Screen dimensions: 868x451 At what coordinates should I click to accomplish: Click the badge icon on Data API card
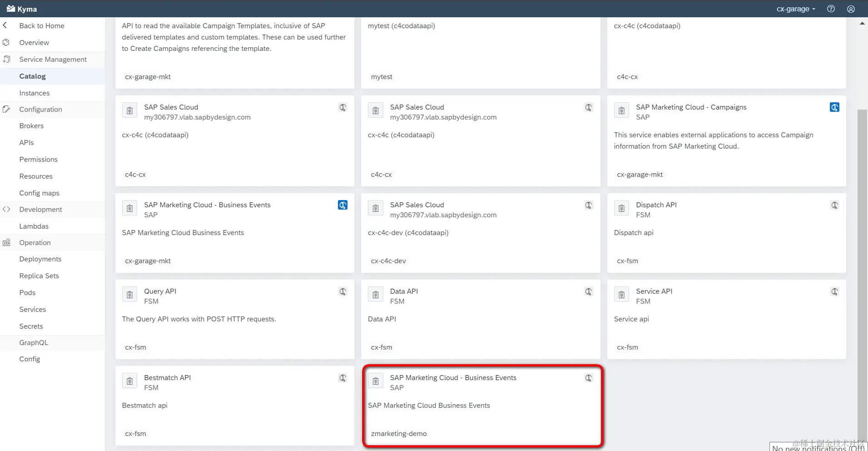coord(589,291)
